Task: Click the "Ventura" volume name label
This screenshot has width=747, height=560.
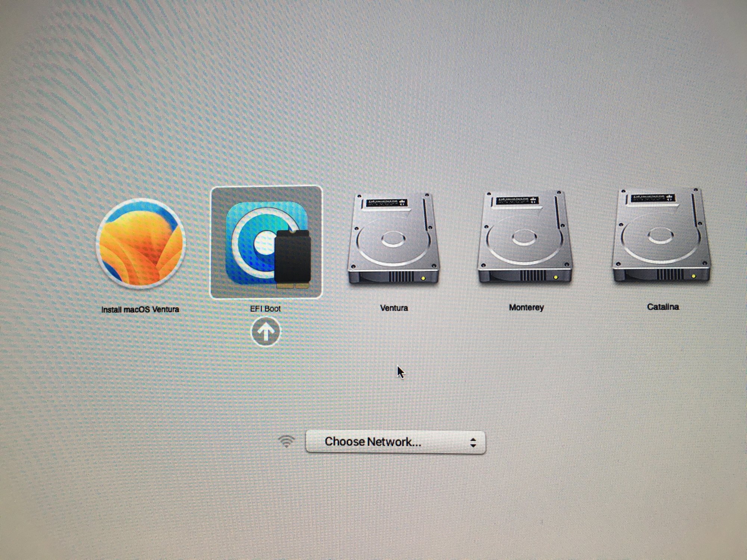Action: tap(394, 308)
